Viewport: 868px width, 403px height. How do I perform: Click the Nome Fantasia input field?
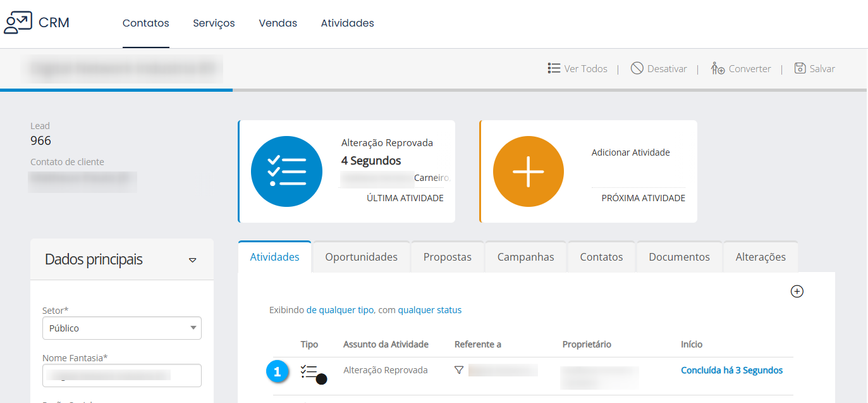pos(121,375)
